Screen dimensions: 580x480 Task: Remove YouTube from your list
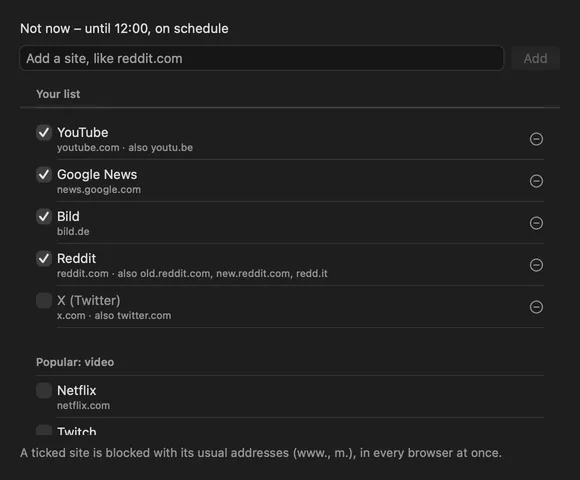[536, 139]
